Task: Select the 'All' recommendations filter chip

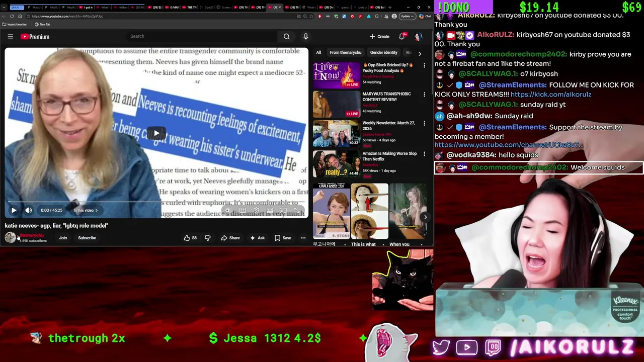Action: point(318,52)
